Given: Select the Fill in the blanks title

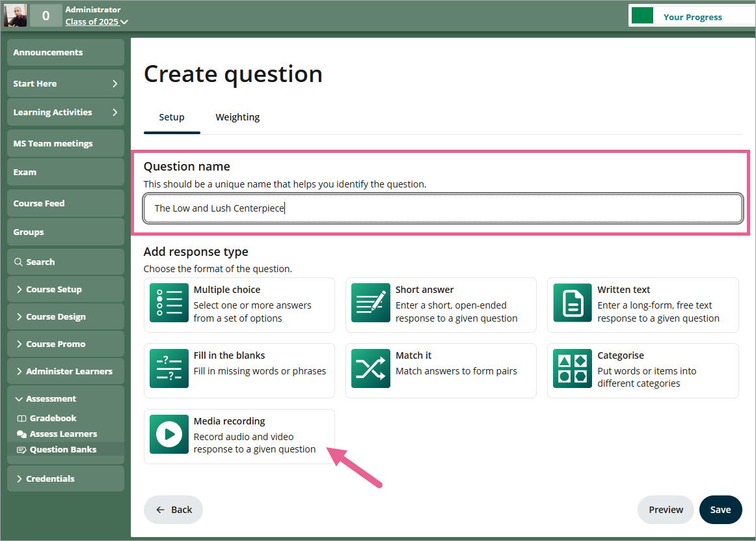Looking at the screenshot, I should coord(230,355).
